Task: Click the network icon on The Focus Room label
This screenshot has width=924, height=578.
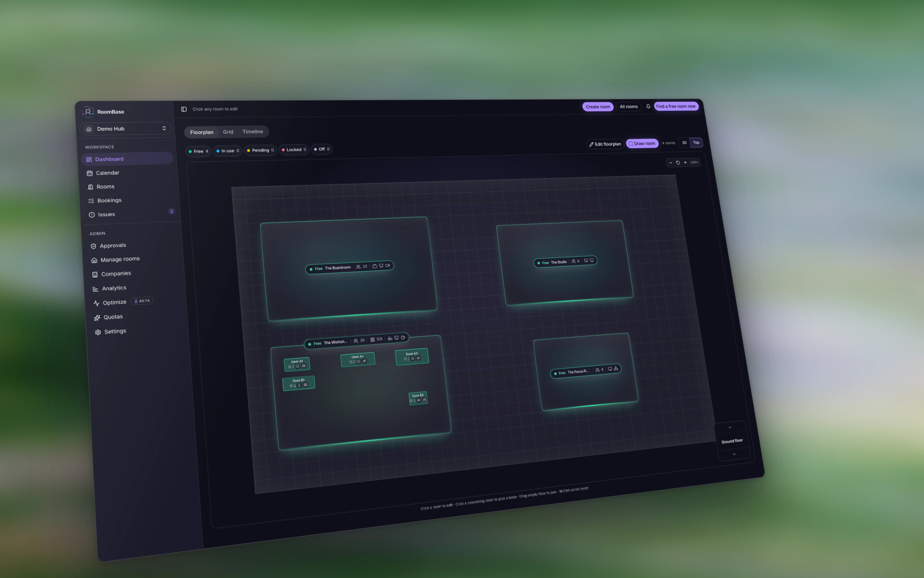Action: tap(616, 368)
